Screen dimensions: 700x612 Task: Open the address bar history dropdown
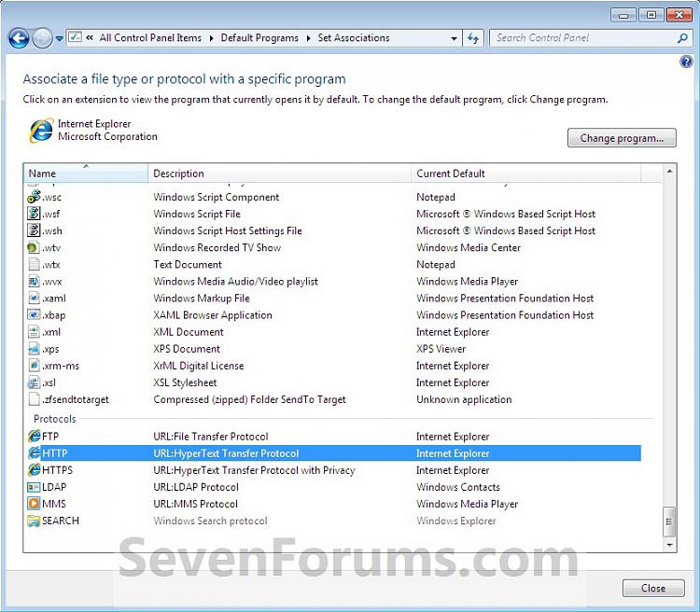[x=454, y=38]
